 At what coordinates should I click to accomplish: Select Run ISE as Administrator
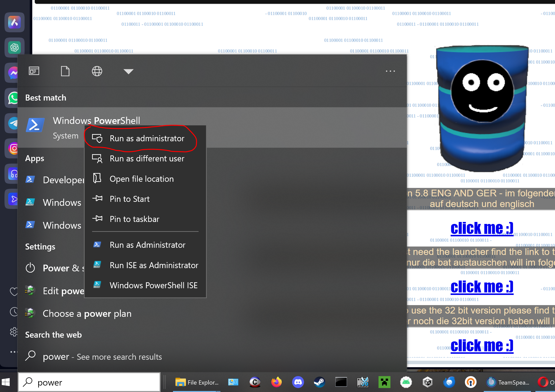pyautogui.click(x=154, y=265)
